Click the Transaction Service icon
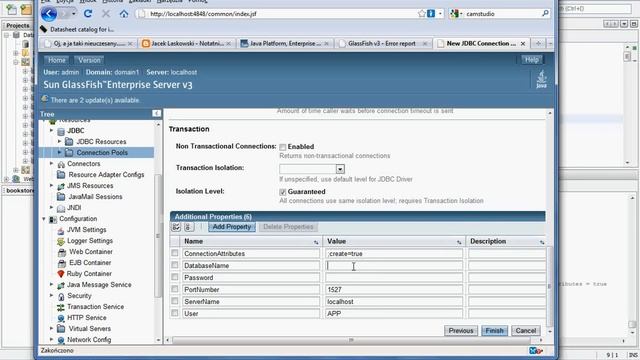Image resolution: width=640 pixels, height=360 pixels. pos(61,307)
